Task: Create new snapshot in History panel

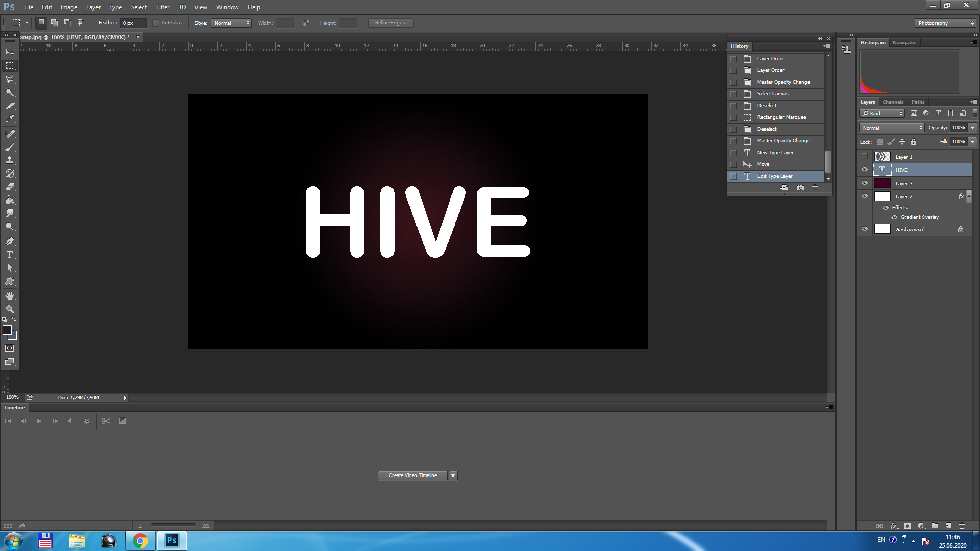Action: (x=800, y=188)
